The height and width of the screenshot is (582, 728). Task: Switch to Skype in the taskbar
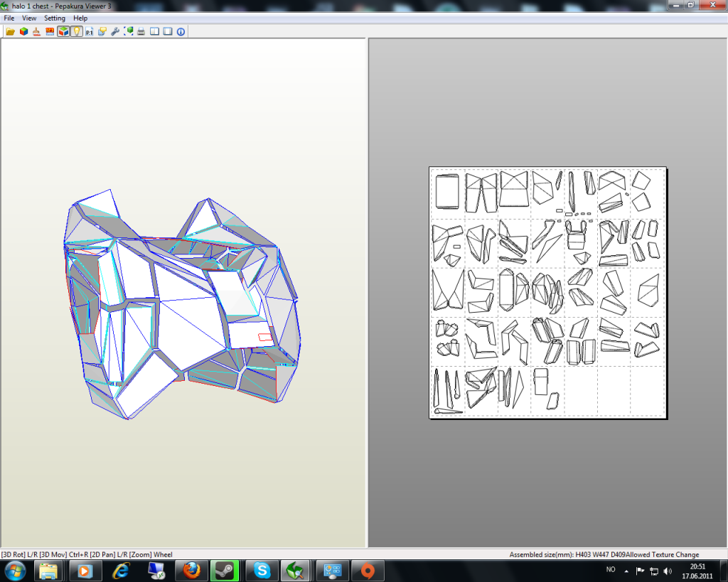click(262, 571)
